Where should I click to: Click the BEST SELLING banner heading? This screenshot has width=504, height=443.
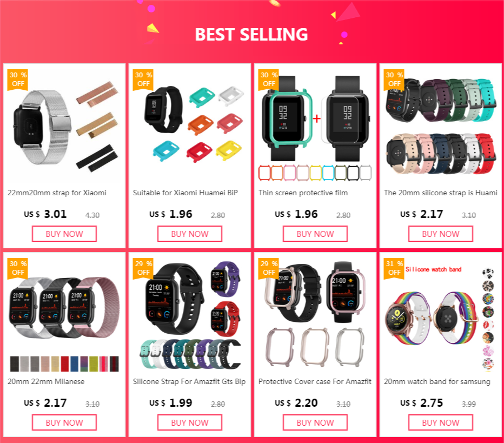[251, 35]
